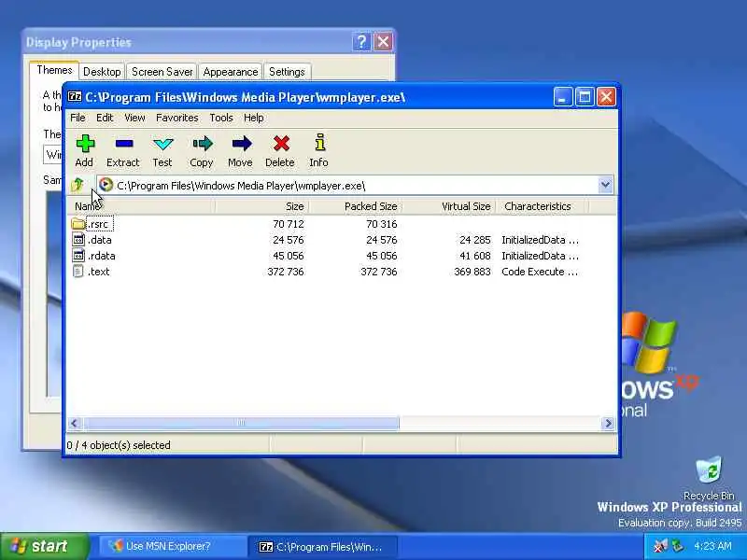Click the green Add icon in 7-Zip

[x=85, y=144]
